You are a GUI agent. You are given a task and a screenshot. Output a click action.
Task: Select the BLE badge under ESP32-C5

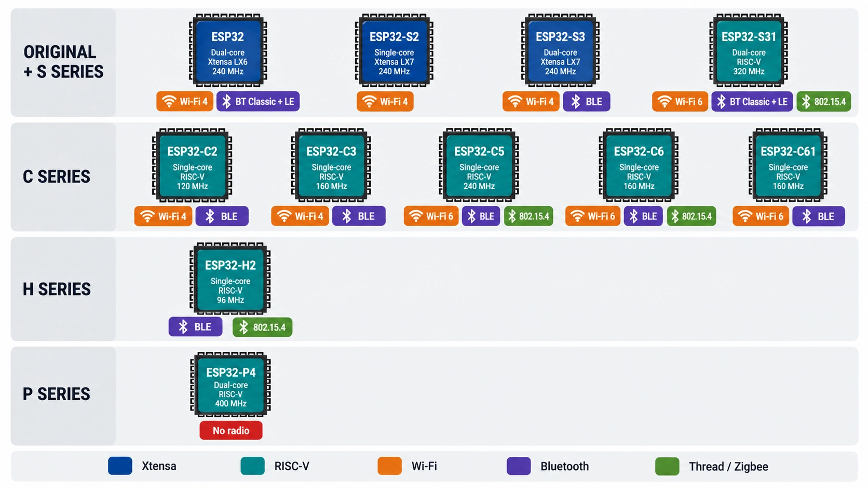[x=481, y=216]
